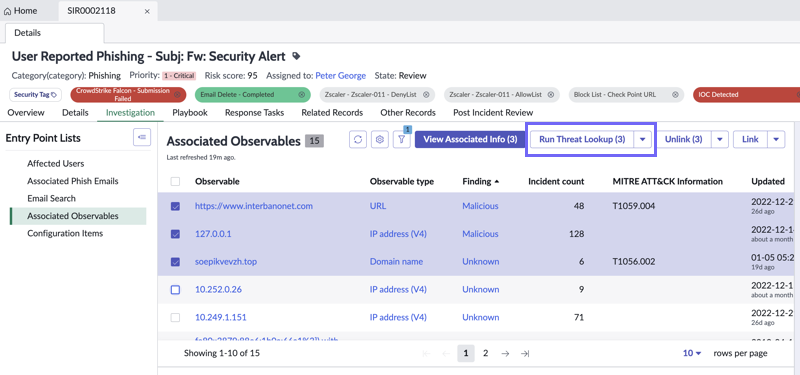The image size is (800, 375).
Task: Open the Other Records tab
Action: (x=408, y=112)
